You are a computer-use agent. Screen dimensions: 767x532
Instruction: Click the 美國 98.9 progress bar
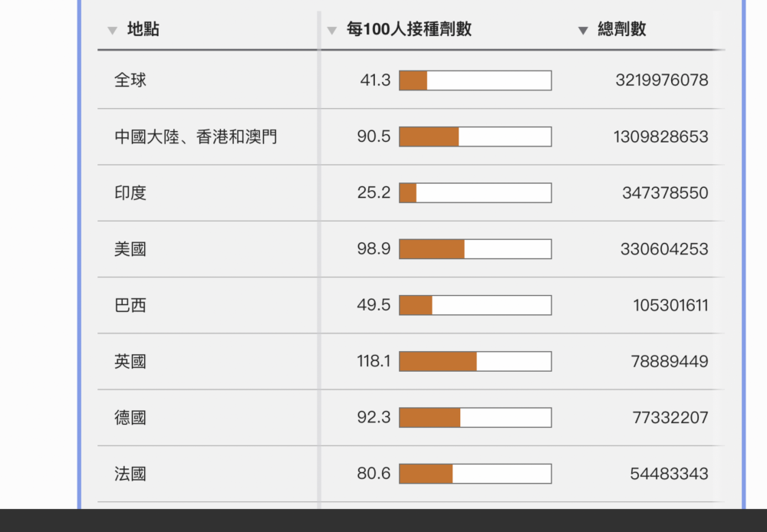(x=475, y=249)
